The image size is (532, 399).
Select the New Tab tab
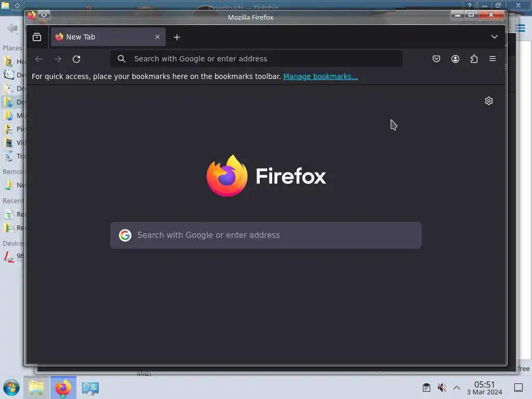(108, 37)
